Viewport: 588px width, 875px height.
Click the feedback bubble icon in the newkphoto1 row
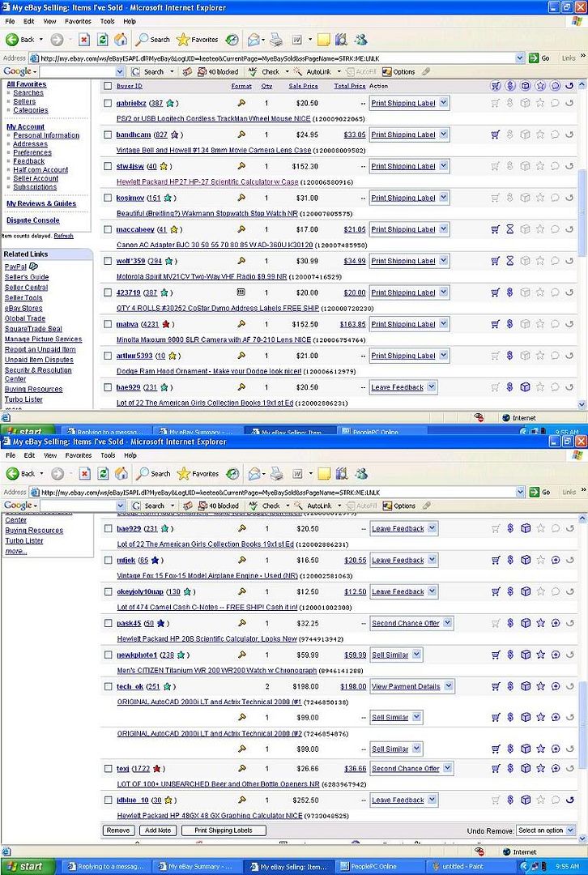[x=556, y=655]
